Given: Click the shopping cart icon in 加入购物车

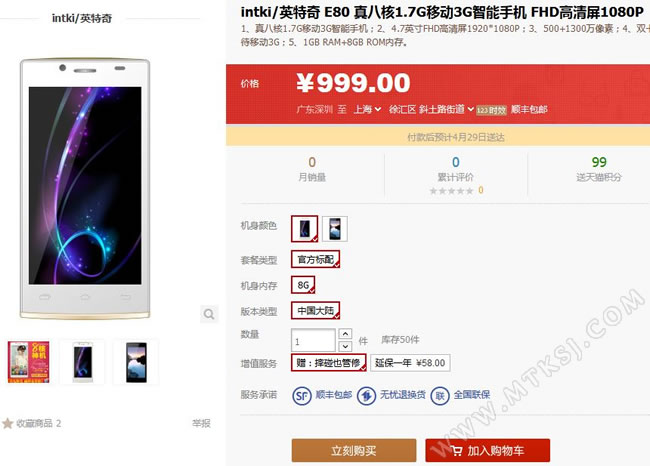Looking at the screenshot, I should tap(456, 451).
